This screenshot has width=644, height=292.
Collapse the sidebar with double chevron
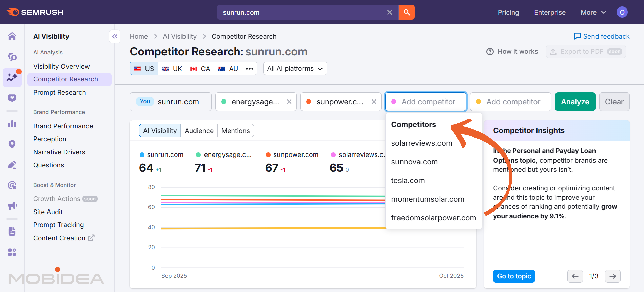coord(115,36)
